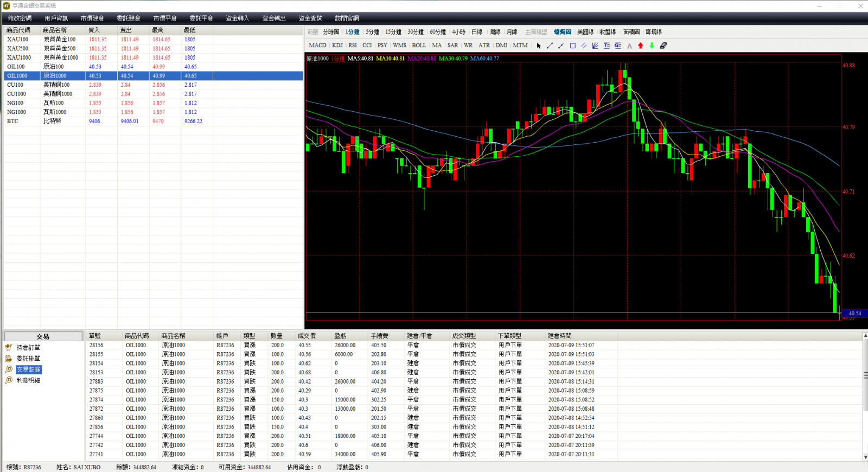Click the green down arrow marker
The height and width of the screenshot is (472, 868).
click(652, 46)
